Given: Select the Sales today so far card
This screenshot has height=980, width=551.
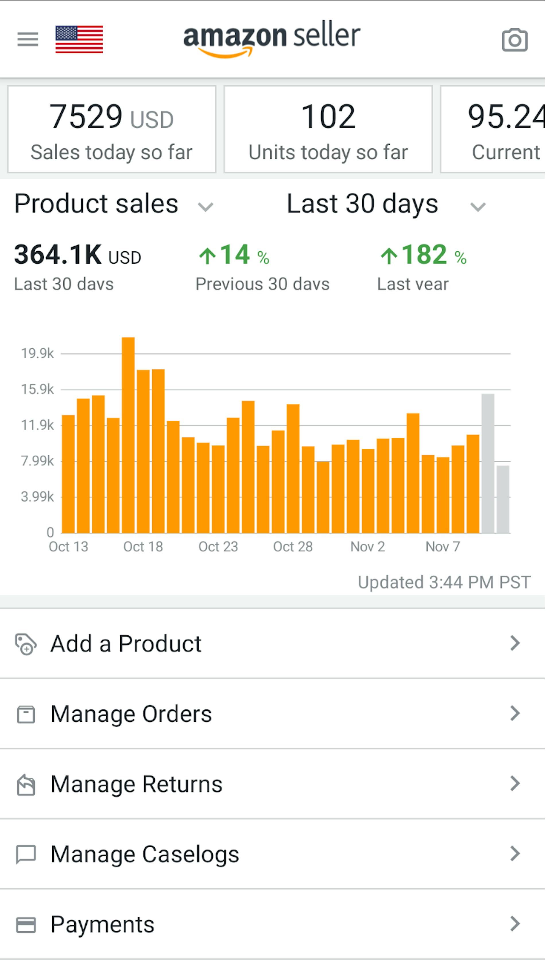Looking at the screenshot, I should coord(111,129).
